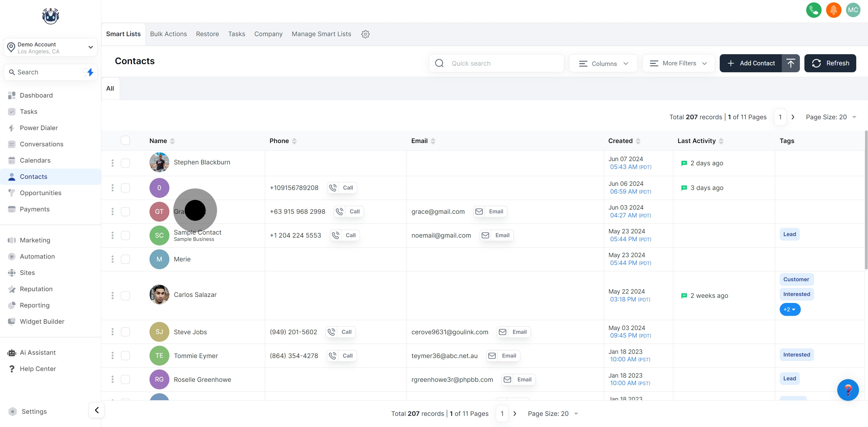Screen dimensions: 868x427
Task: Click the Refresh button
Action: coord(830,63)
